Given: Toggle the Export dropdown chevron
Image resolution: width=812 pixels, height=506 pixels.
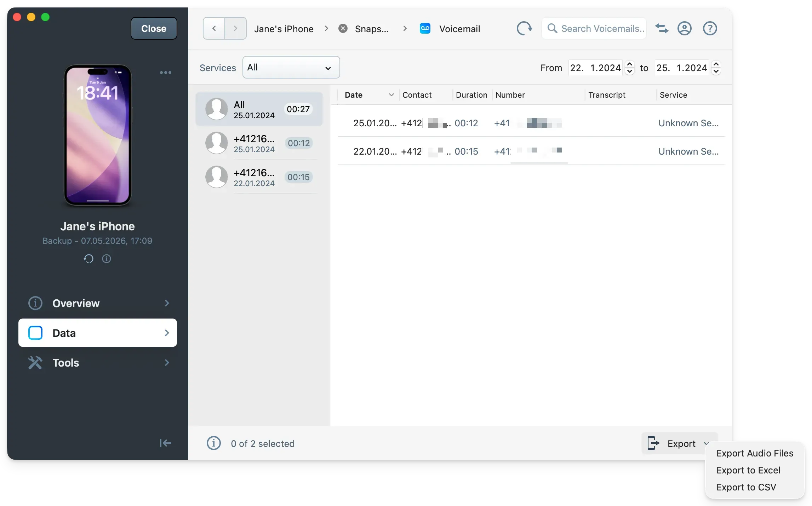Looking at the screenshot, I should click(706, 443).
